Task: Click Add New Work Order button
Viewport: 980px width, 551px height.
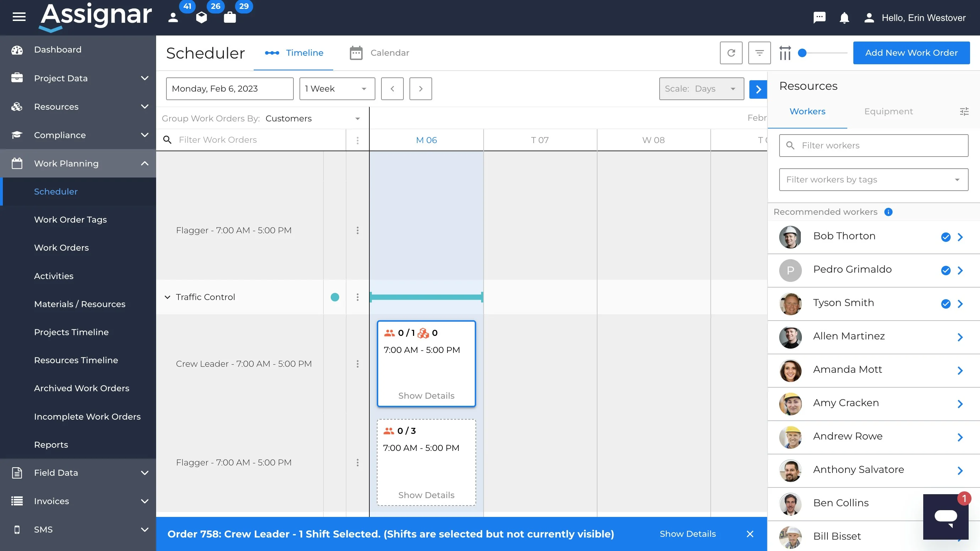Action: (911, 53)
